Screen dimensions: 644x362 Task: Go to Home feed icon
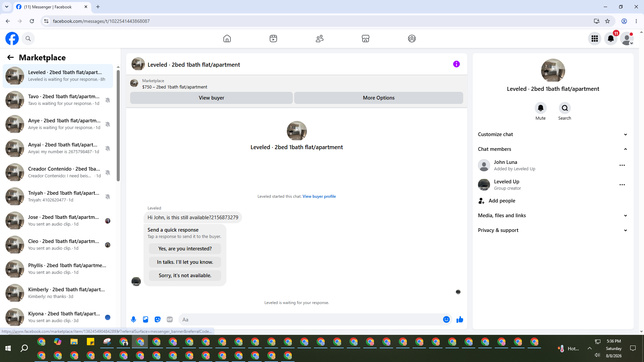tap(227, 39)
